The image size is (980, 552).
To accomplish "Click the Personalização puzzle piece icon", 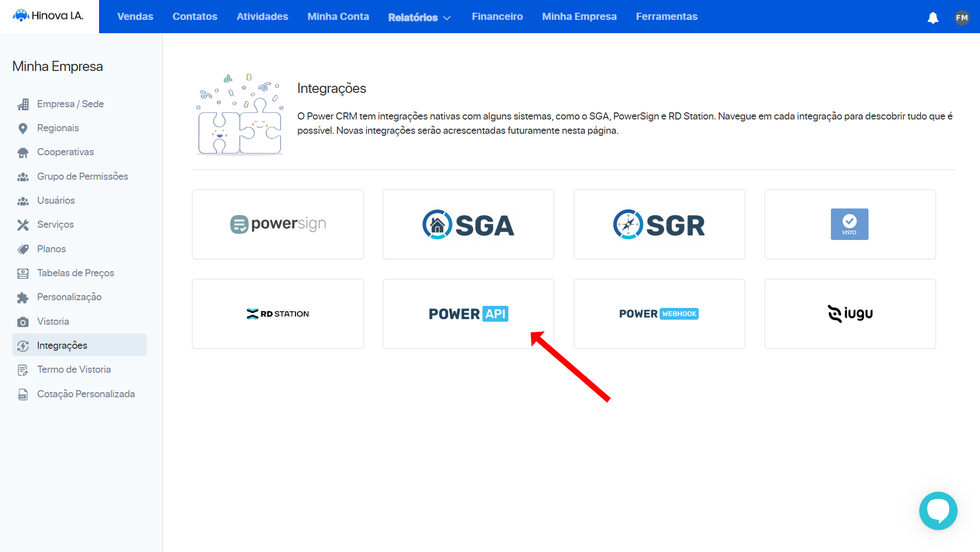I will (23, 297).
